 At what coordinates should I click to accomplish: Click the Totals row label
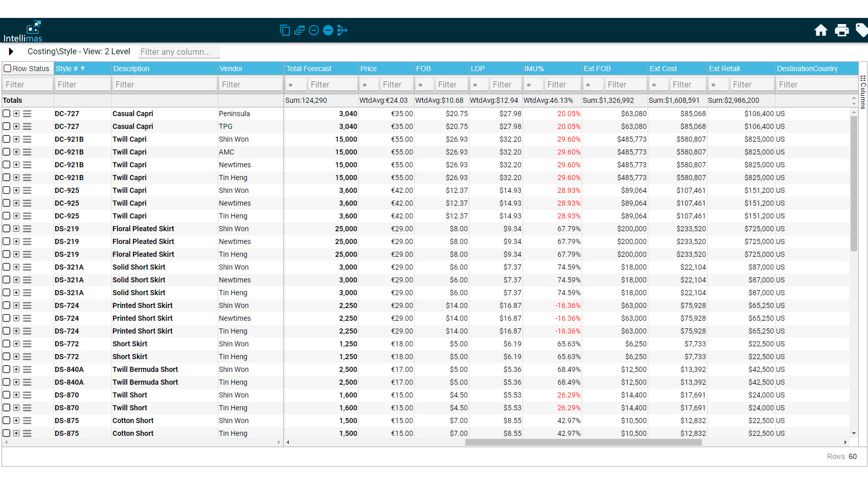pyautogui.click(x=12, y=100)
